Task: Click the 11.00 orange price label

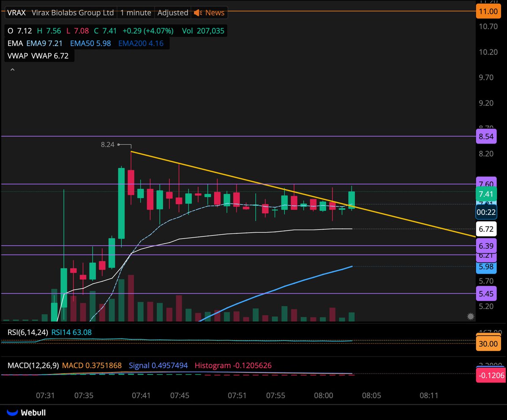Action: (488, 11)
